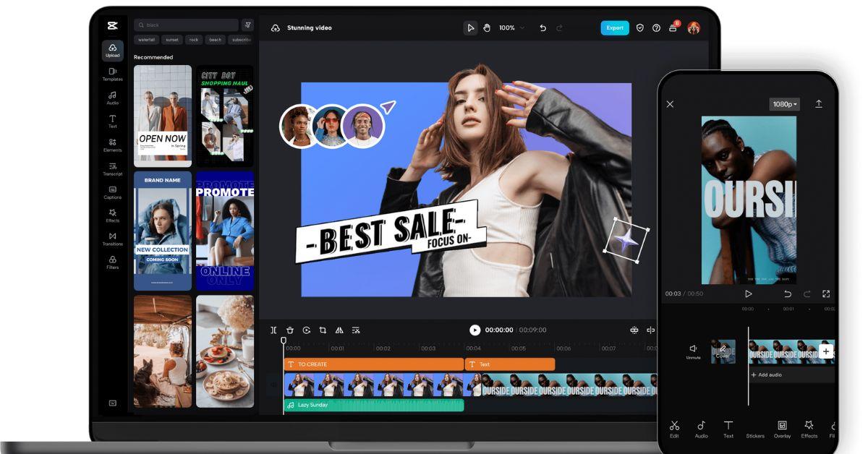Click the redo arrow on the phone

(807, 294)
